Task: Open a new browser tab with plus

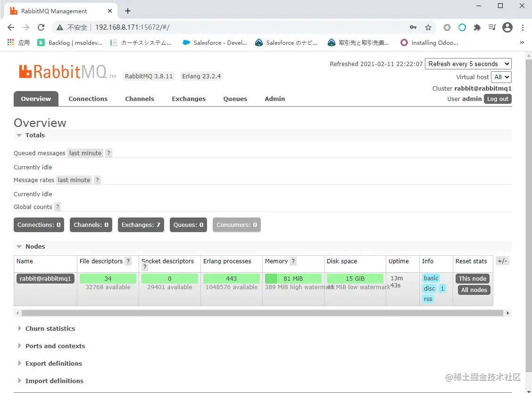Action: pyautogui.click(x=127, y=11)
